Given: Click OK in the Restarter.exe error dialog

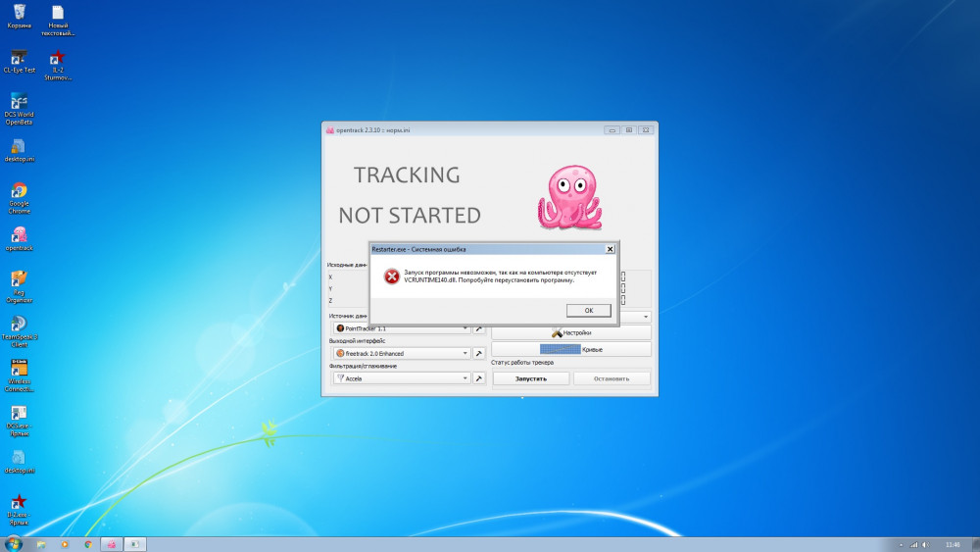Looking at the screenshot, I should (588, 310).
